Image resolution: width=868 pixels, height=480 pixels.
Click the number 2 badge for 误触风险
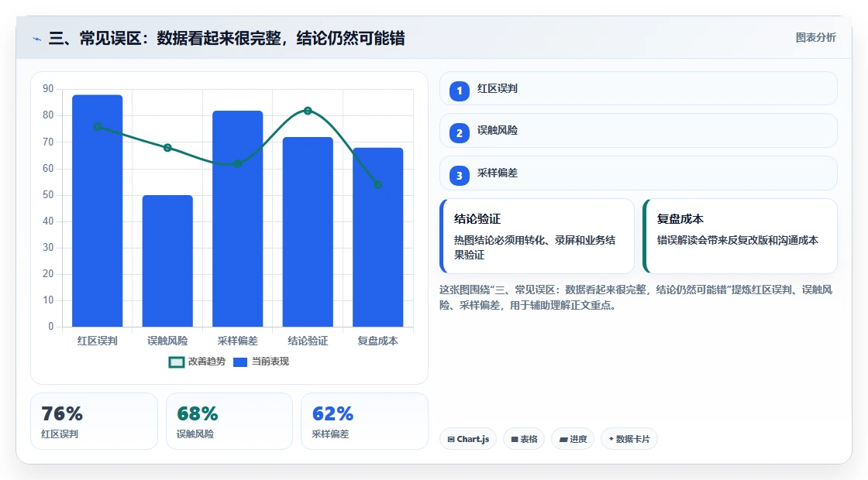[460, 132]
